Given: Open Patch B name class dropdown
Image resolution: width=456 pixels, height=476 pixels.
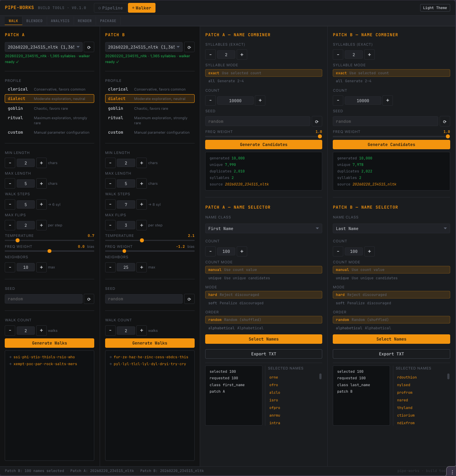Looking at the screenshot, I should click(x=391, y=229).
